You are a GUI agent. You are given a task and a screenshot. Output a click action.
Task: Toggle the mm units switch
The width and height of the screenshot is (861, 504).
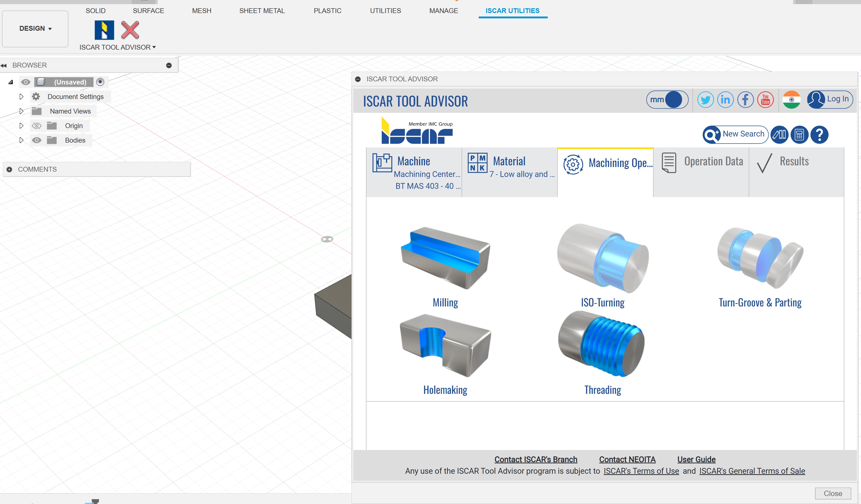click(x=667, y=100)
